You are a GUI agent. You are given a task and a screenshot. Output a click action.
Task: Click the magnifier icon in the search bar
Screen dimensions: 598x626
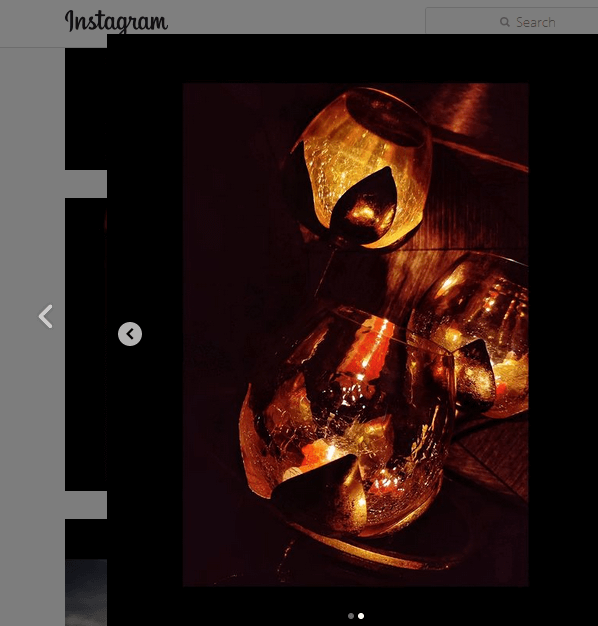tap(505, 22)
